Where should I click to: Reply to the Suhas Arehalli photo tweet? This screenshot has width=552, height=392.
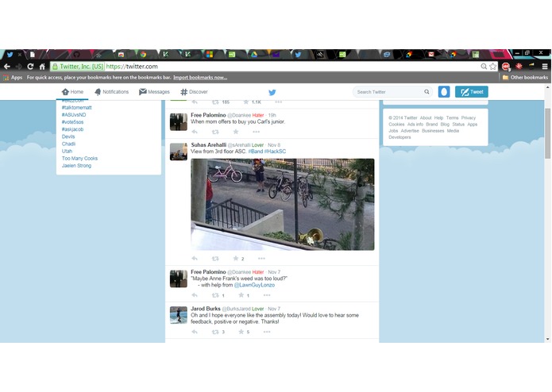[x=195, y=259]
